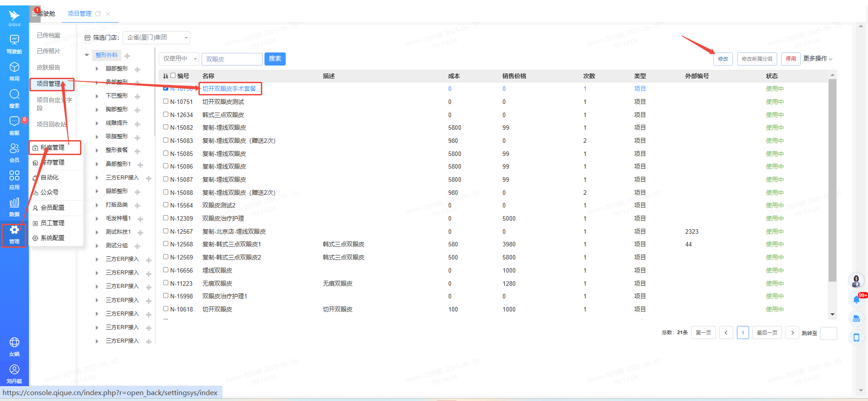Click the blue 搜索 button
868x401 pixels.
[275, 59]
